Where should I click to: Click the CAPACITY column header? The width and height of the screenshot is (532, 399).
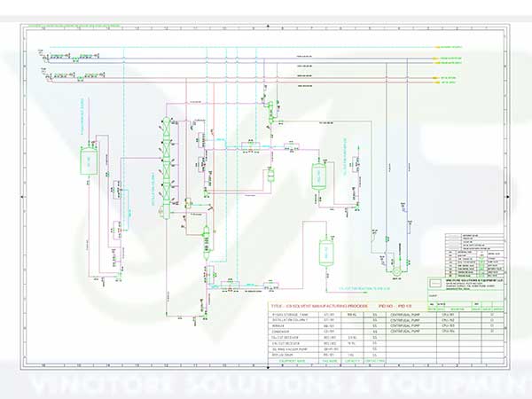point(352,361)
